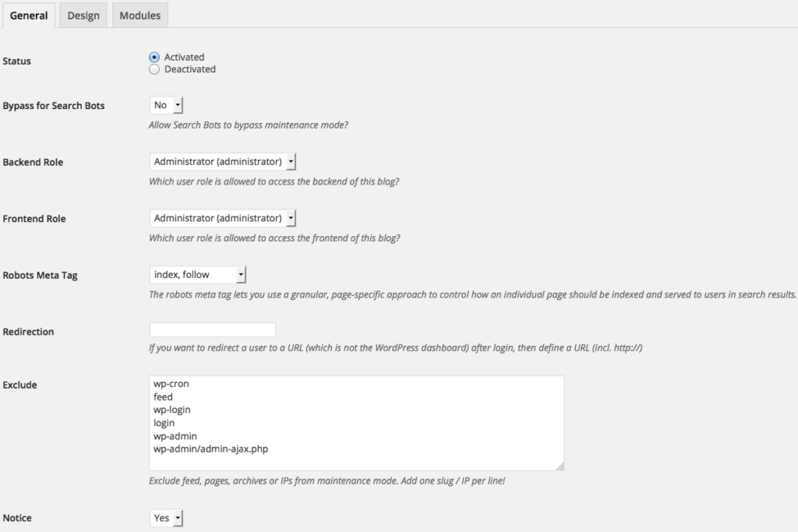Open the Modules tab
The height and width of the screenshot is (532, 798).
(140, 16)
